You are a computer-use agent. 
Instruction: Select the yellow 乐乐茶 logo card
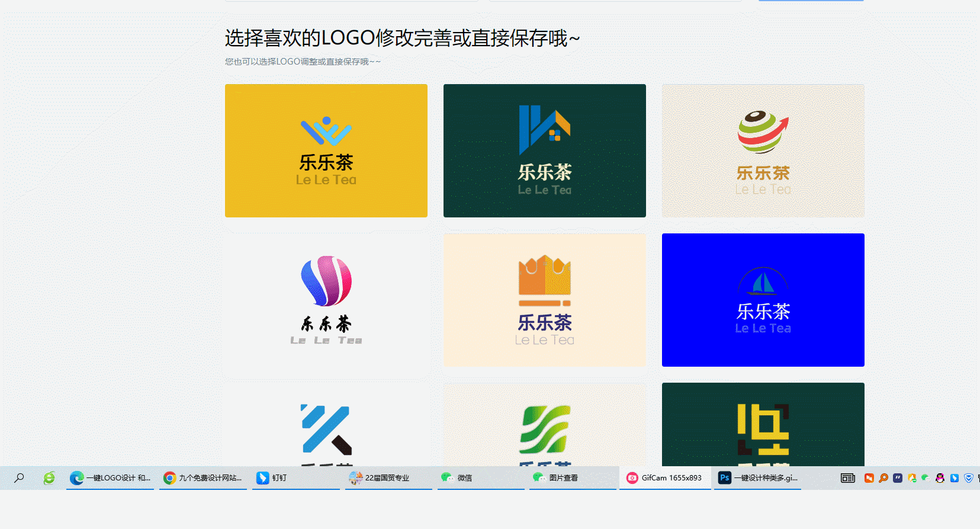click(326, 150)
